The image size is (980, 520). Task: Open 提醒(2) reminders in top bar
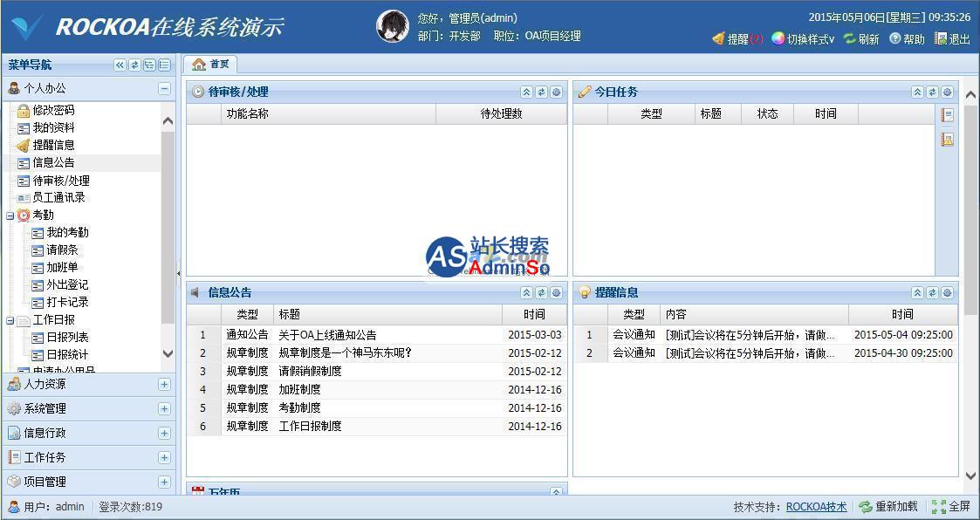(x=737, y=38)
